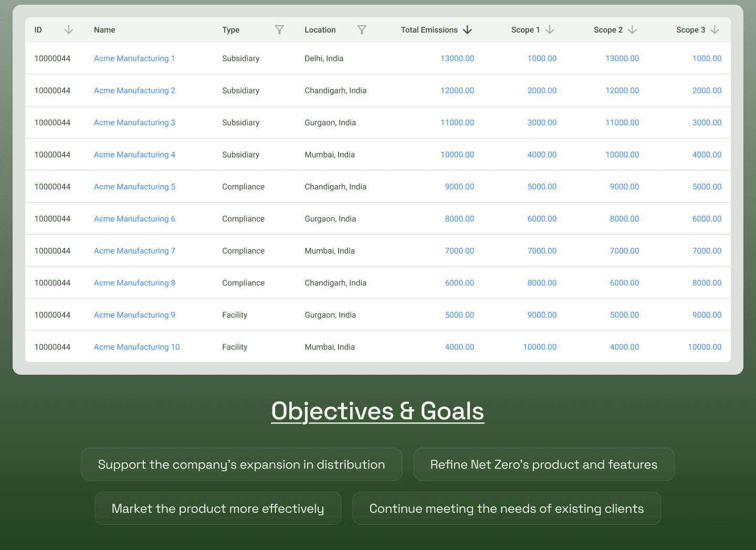Open Acme Manufacturing 6 link

tap(134, 218)
